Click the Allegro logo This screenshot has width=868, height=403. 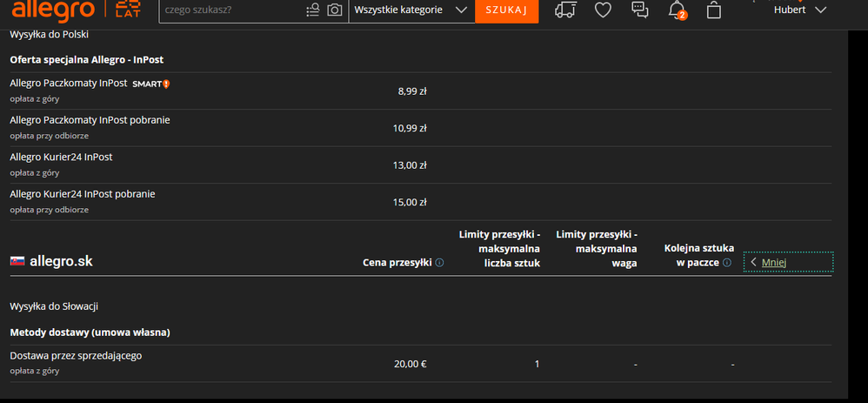(x=54, y=10)
